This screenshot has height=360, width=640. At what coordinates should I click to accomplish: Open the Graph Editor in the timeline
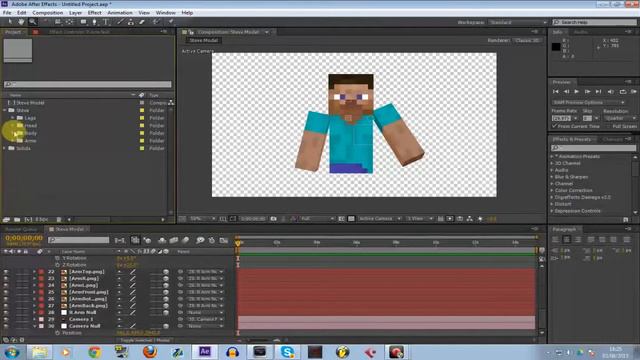tap(224, 240)
